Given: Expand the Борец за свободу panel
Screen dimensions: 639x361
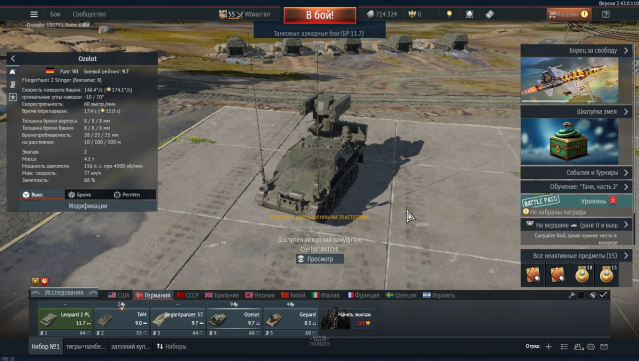Looking at the screenshot, I should pyautogui.click(x=576, y=51).
